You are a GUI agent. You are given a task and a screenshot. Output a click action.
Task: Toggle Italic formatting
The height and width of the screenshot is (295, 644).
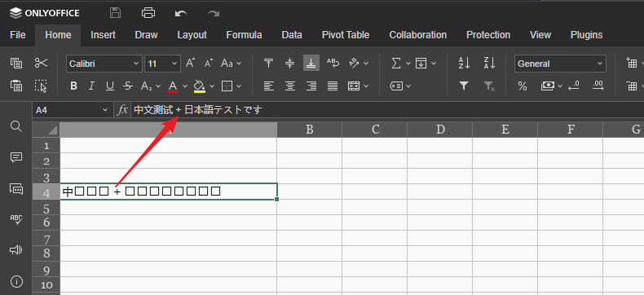click(91, 86)
